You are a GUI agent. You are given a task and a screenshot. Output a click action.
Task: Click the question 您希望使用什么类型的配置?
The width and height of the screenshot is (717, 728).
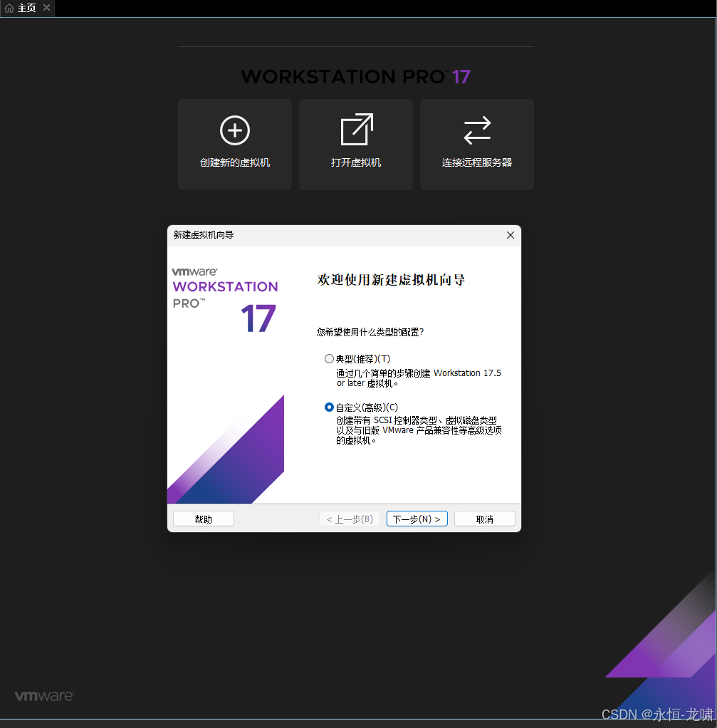pos(370,332)
